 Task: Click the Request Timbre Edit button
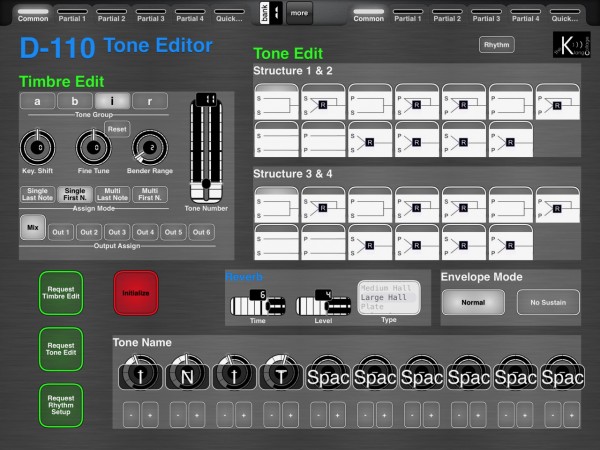click(x=61, y=293)
